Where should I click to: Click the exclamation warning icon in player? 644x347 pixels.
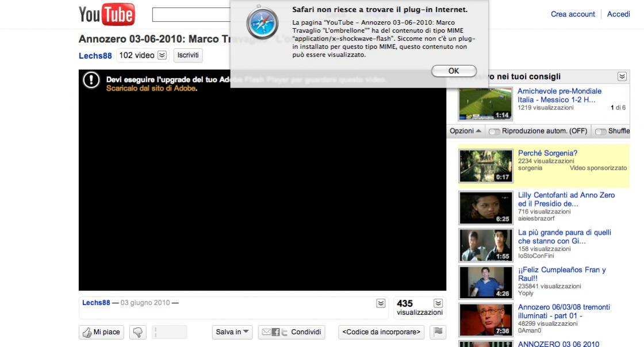[91, 80]
